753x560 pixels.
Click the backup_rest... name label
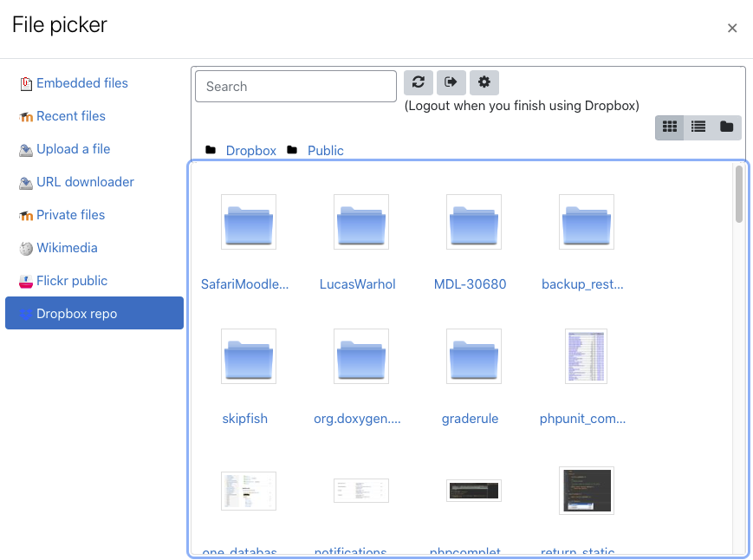pos(582,284)
